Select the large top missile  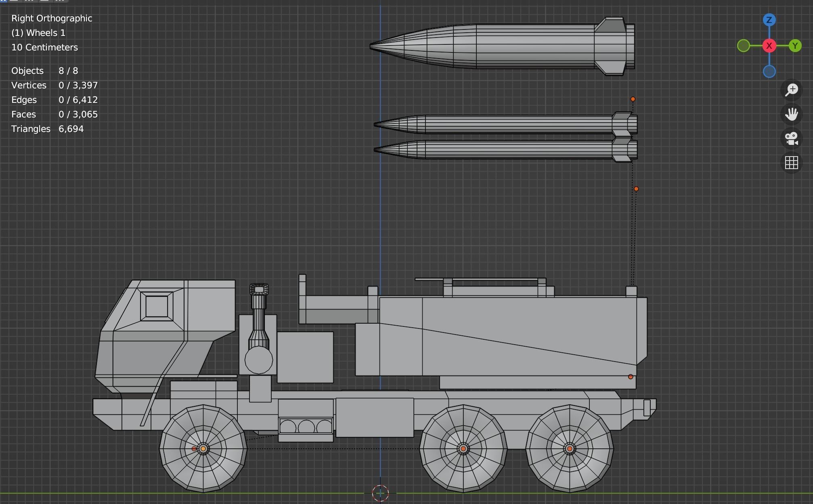point(505,46)
